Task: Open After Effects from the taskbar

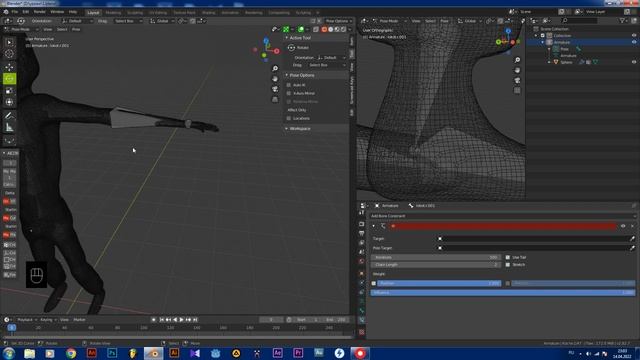Action: coord(278,353)
